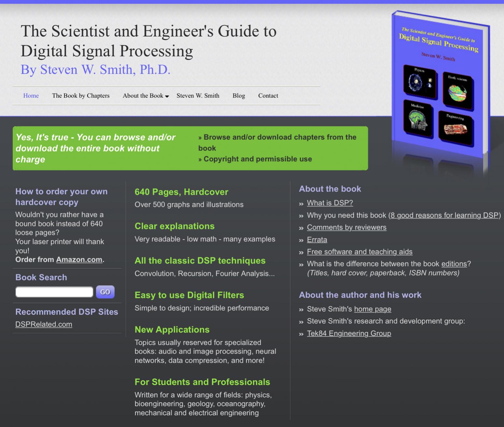Viewport: 504px width, 427px height.
Task: Focus the Book Search input field
Action: [x=54, y=292]
